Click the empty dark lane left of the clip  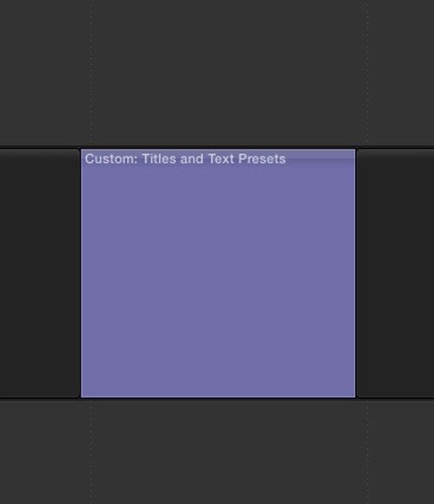[39, 273]
